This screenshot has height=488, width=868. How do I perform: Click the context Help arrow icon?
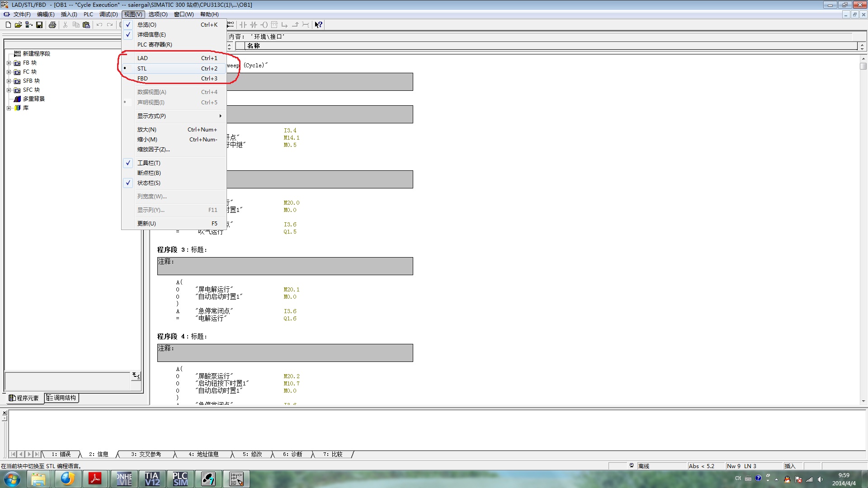318,25
